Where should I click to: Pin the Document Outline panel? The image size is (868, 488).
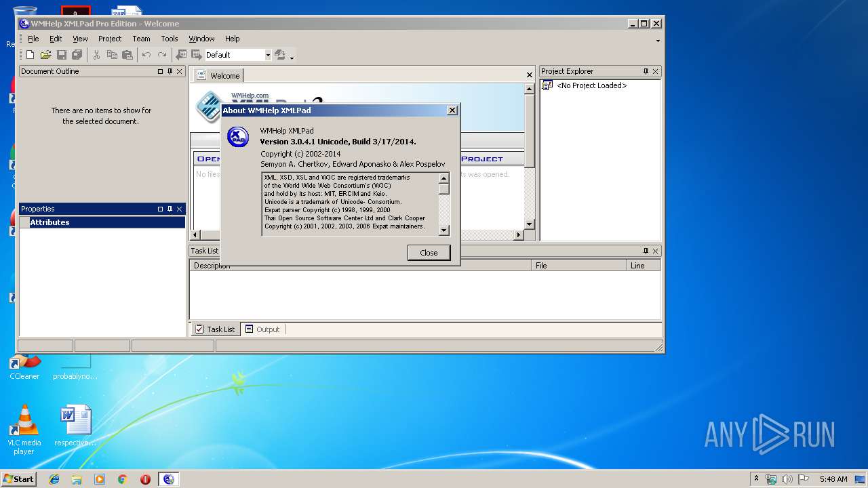pos(170,71)
